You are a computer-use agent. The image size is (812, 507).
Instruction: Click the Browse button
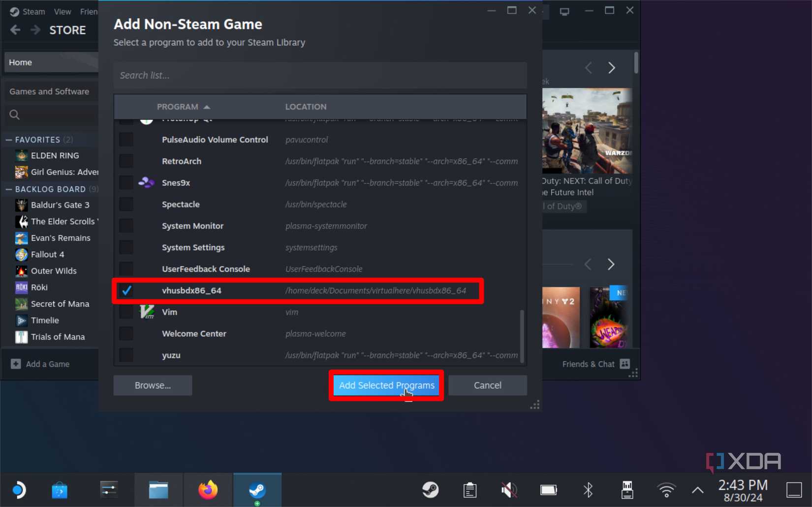(153, 385)
